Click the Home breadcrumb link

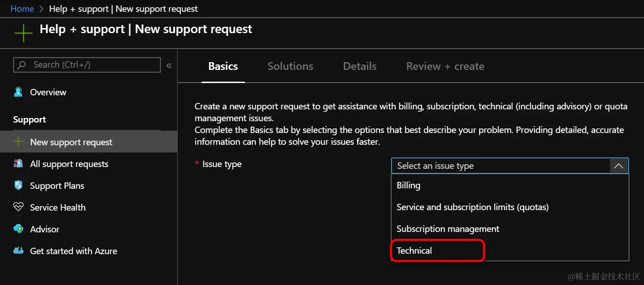pos(22,9)
